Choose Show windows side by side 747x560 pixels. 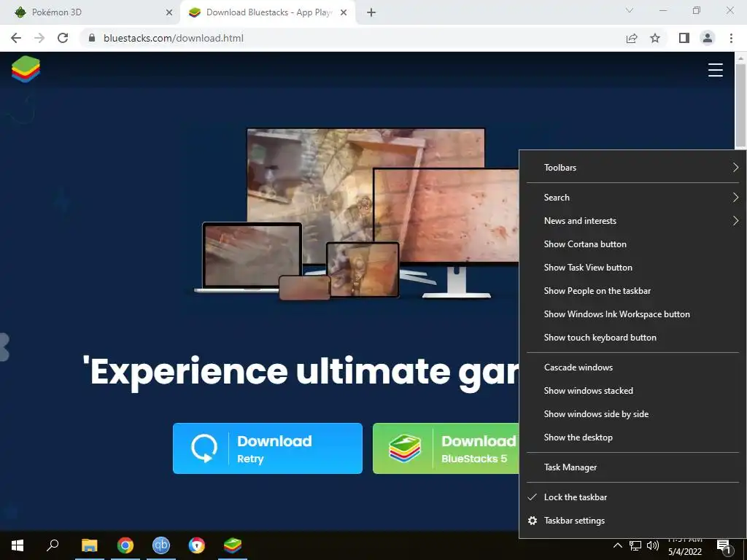click(x=632, y=414)
